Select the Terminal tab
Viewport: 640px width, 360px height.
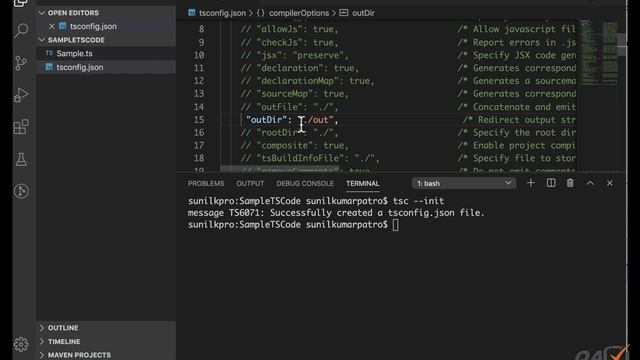tap(362, 184)
